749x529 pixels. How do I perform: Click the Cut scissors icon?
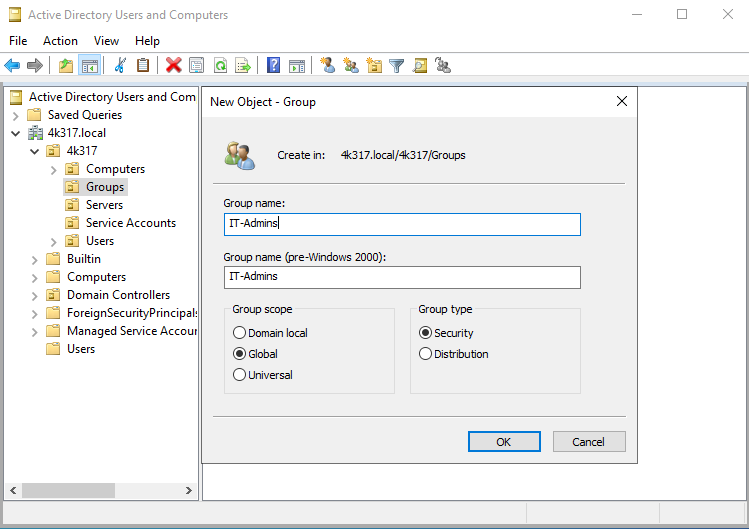120,65
